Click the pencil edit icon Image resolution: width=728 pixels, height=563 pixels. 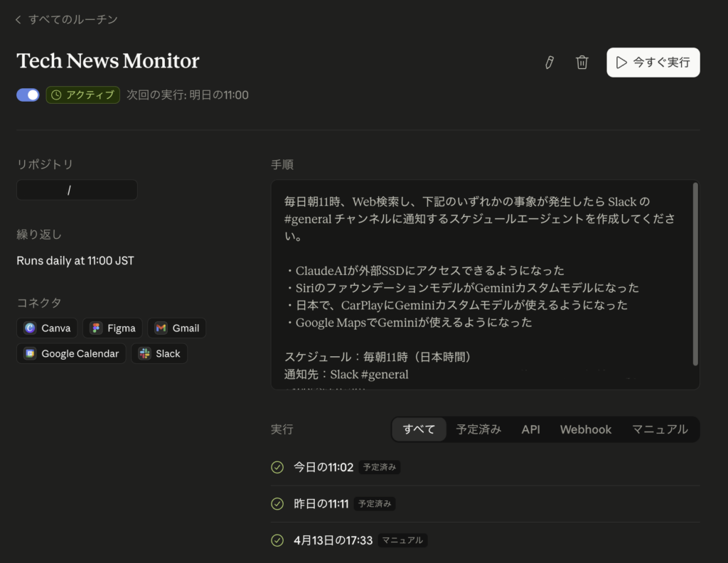click(549, 63)
